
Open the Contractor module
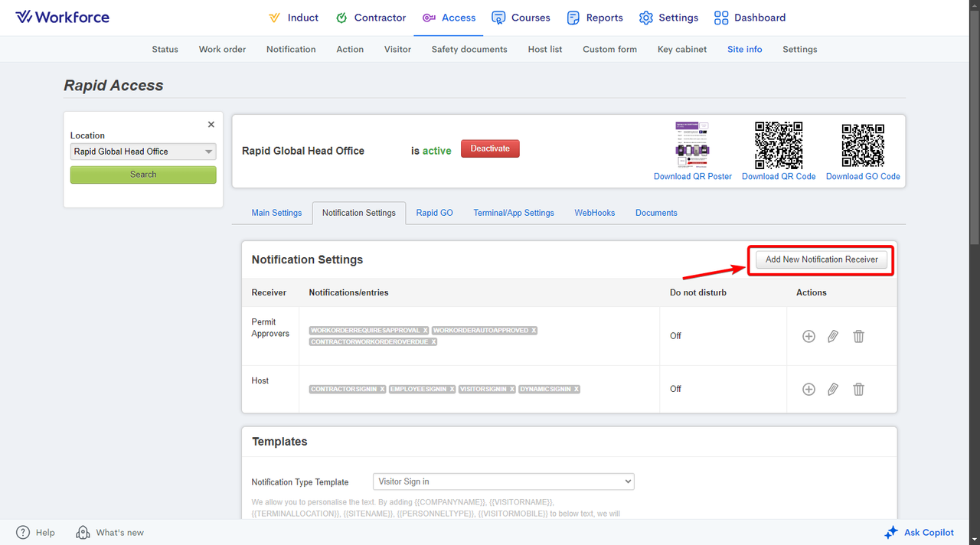[371, 18]
